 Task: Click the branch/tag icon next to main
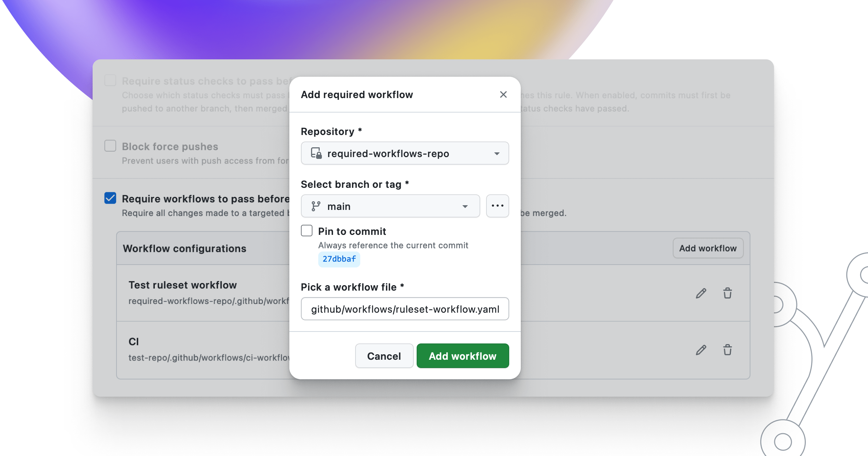(x=316, y=206)
